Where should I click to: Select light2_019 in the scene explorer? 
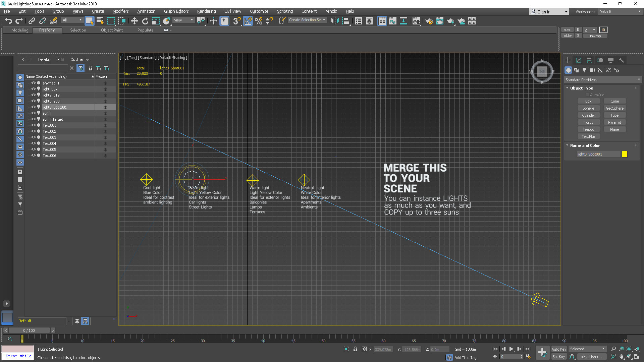click(x=51, y=95)
